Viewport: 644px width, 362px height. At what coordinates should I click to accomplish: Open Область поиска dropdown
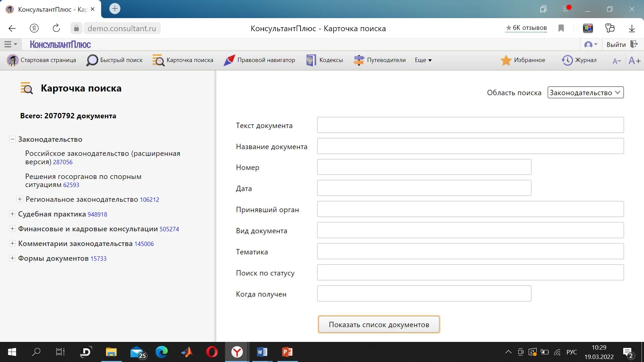click(585, 93)
